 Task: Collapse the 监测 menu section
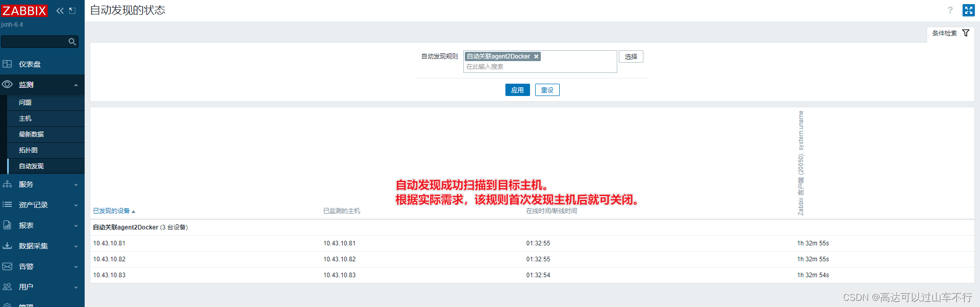coord(76,85)
